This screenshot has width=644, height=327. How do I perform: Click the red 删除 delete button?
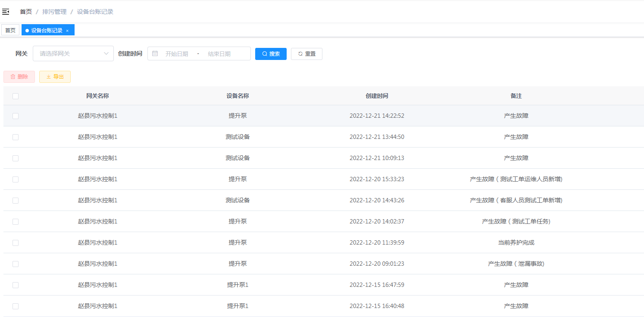[19, 77]
